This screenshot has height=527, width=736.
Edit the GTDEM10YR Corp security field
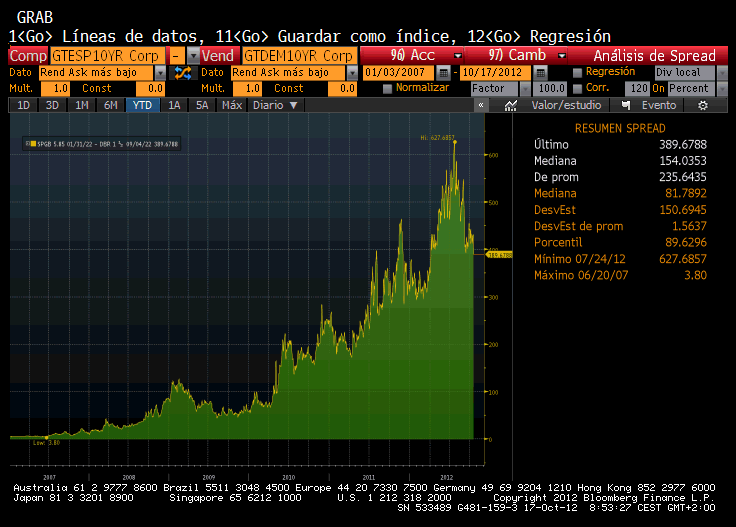(x=299, y=56)
